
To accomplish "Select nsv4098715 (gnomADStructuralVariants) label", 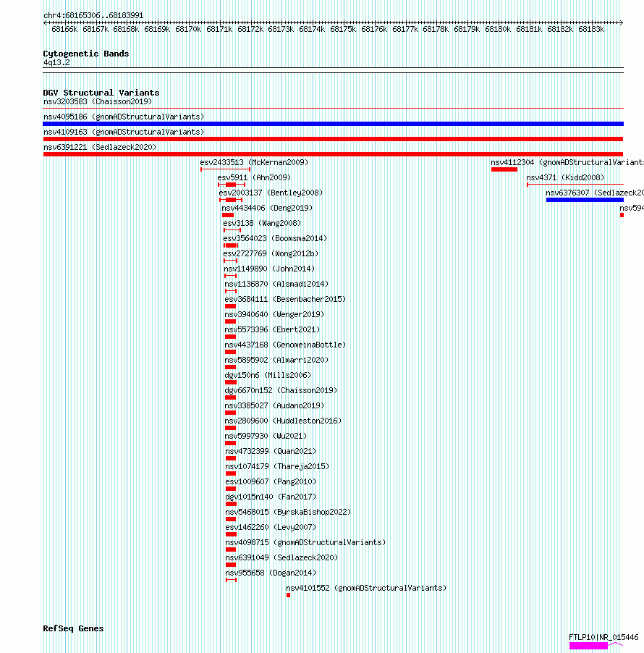I will click(305, 542).
